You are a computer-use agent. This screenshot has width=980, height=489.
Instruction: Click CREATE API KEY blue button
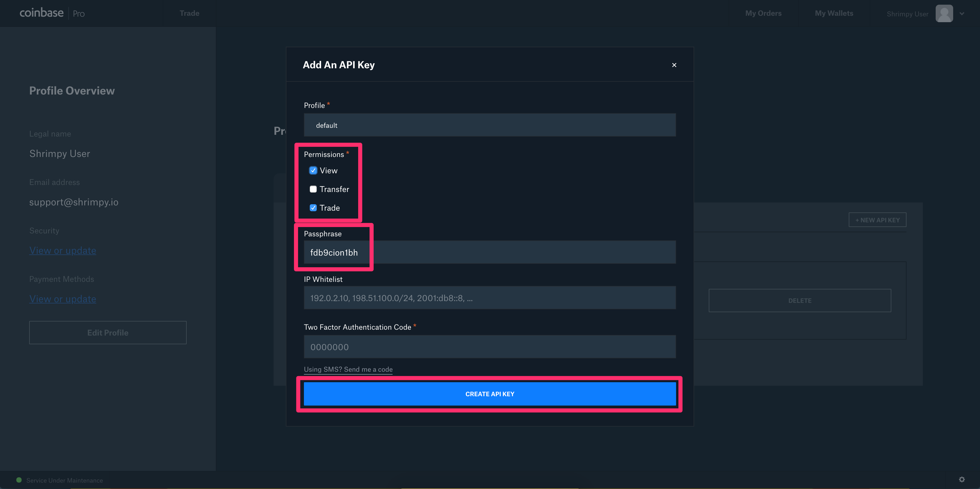(489, 393)
